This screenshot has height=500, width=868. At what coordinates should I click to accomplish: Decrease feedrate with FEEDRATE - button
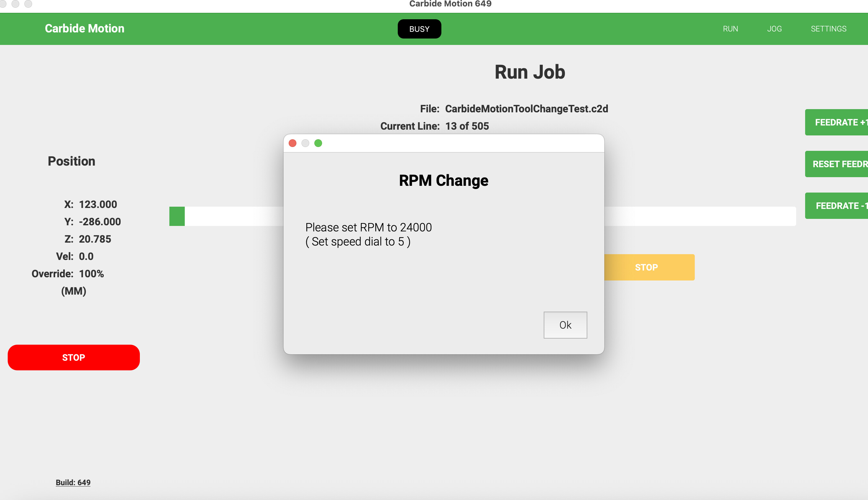click(x=837, y=206)
